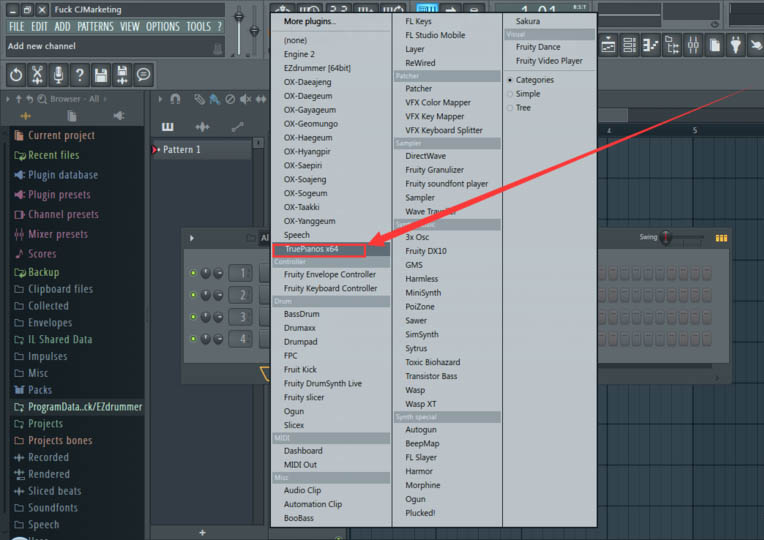Select the Categories radio option

pos(530,80)
